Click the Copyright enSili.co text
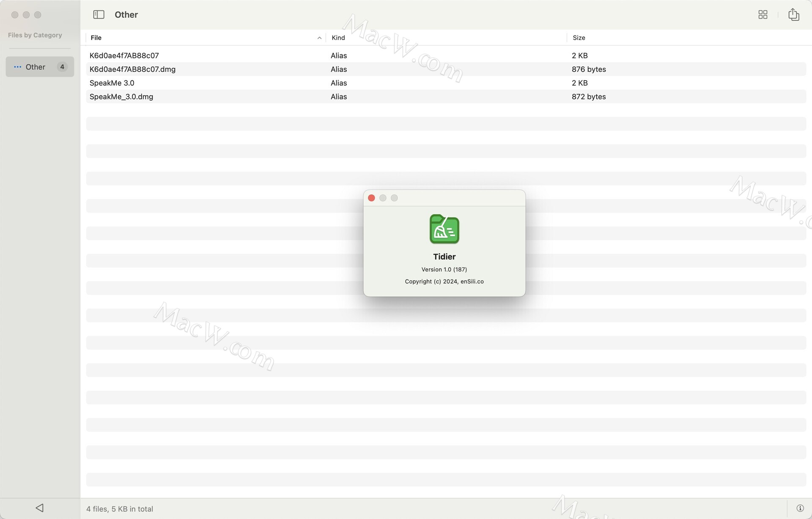 pyautogui.click(x=444, y=281)
